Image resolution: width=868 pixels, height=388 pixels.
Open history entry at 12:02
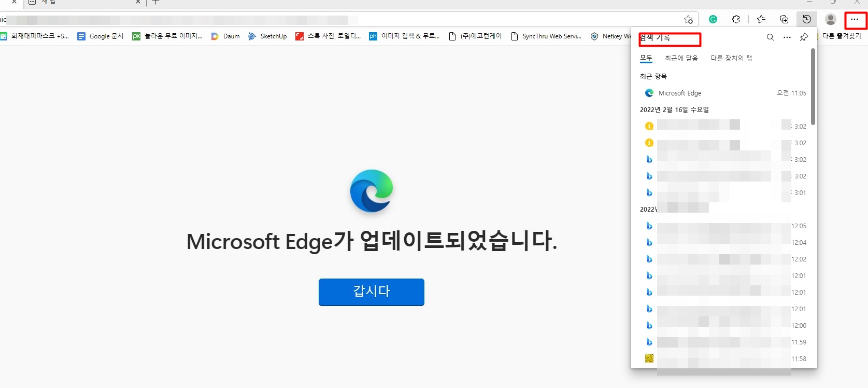(723, 259)
